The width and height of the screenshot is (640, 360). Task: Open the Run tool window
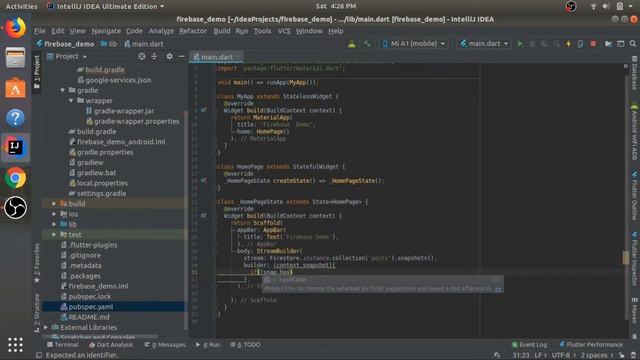coord(208,345)
